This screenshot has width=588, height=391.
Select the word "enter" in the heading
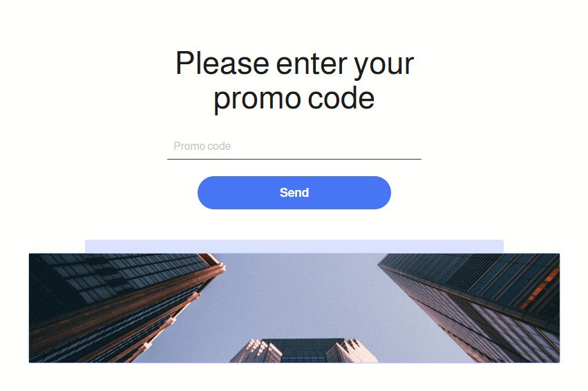(311, 64)
